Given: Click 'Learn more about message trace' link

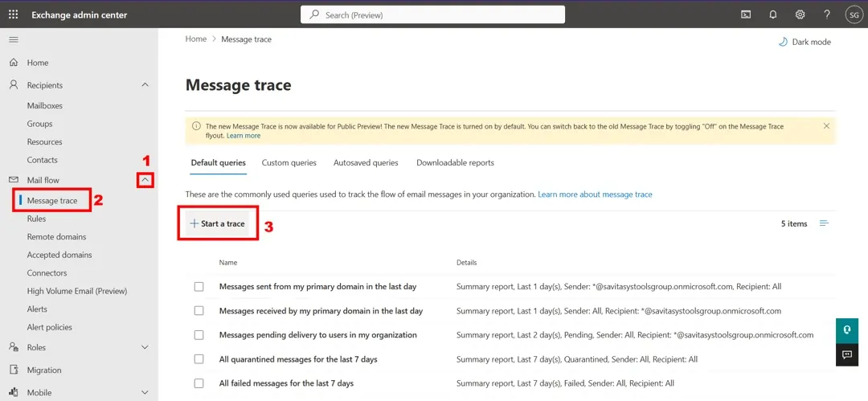Looking at the screenshot, I should point(595,194).
